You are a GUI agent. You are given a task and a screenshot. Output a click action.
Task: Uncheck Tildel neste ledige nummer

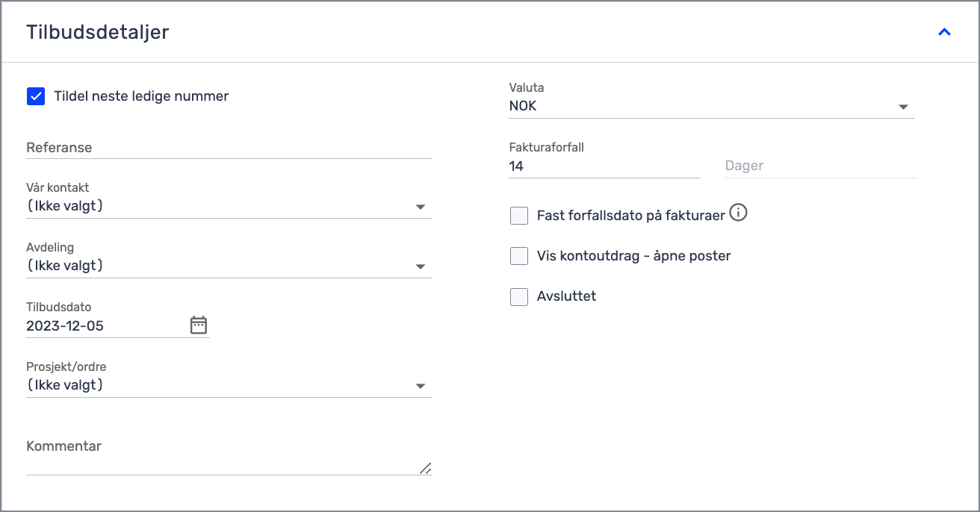point(36,96)
